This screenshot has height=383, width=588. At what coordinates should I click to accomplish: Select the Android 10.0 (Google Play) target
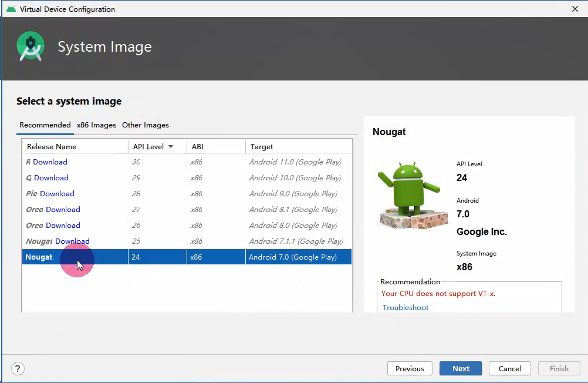point(295,177)
